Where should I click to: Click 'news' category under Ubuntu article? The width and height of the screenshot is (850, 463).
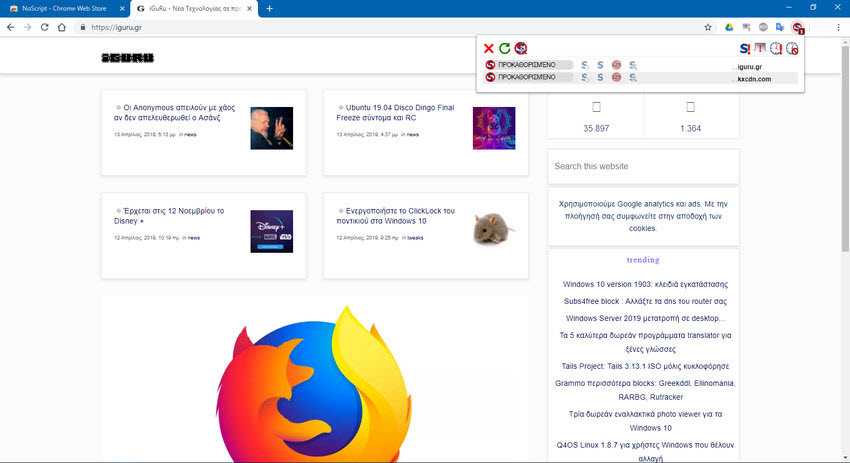tap(413, 134)
